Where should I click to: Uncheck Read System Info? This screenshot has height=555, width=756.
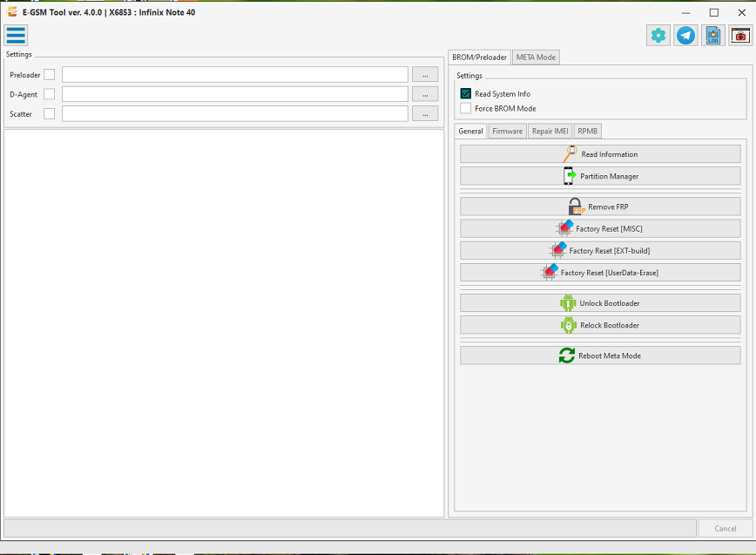tap(466, 94)
